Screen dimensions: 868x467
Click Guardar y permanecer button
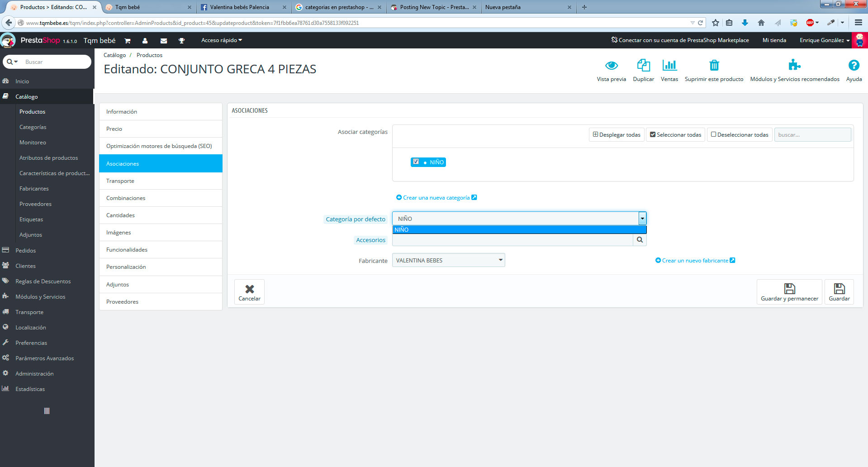pyautogui.click(x=789, y=292)
